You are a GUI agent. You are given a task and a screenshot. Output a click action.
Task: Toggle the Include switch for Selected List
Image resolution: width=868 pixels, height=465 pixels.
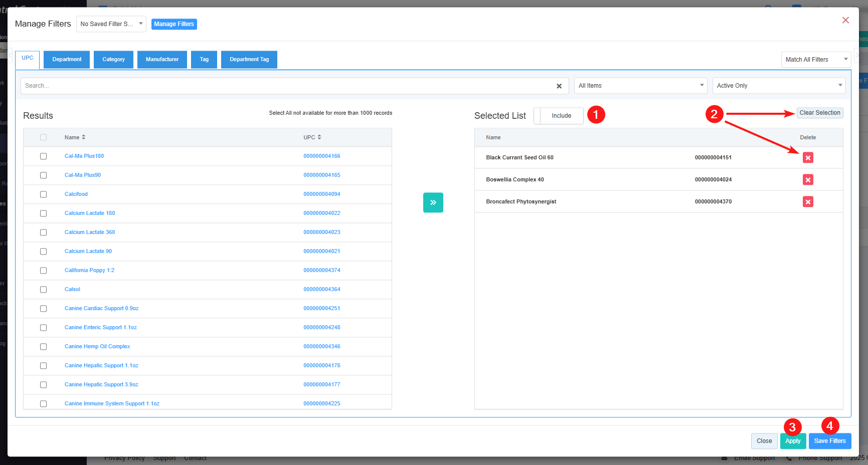(x=559, y=116)
